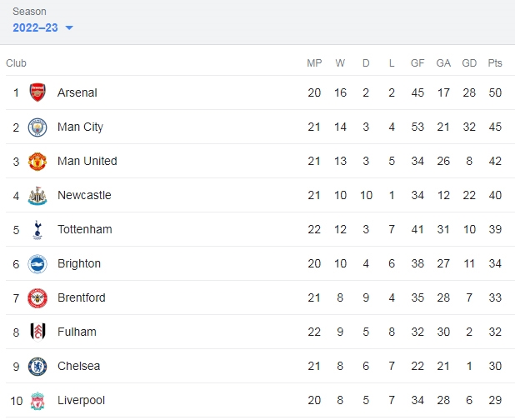Open the Man City team name

80,127
